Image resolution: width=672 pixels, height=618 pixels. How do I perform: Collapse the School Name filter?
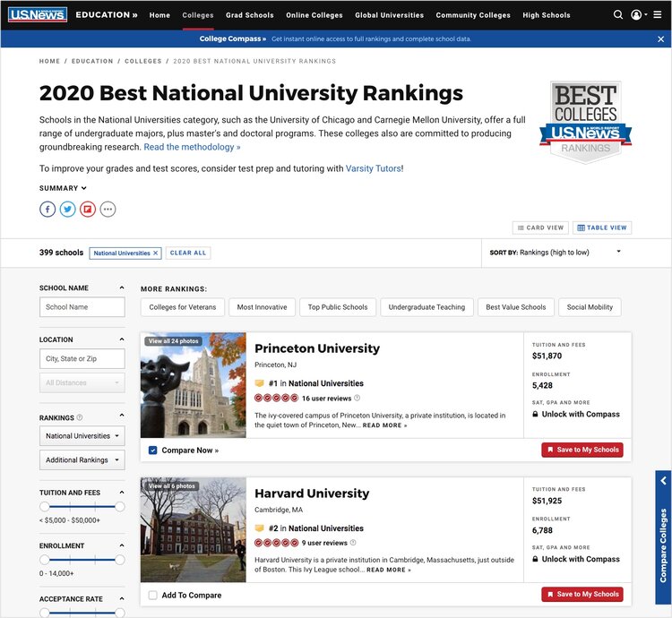(x=122, y=288)
